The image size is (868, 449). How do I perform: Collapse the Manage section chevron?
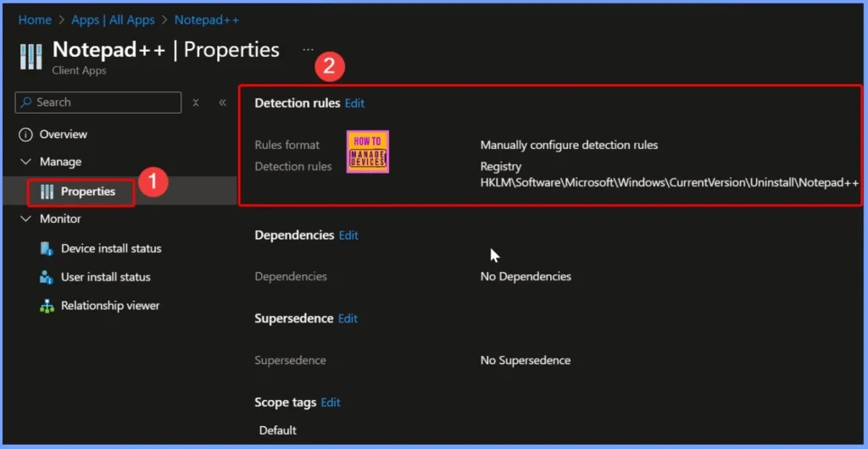25,162
